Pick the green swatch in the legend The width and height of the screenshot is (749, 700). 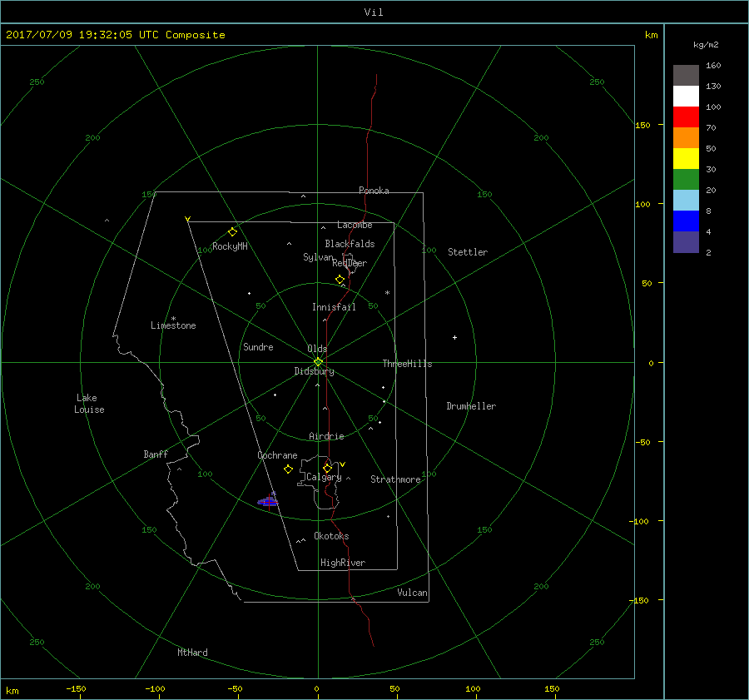click(x=686, y=180)
